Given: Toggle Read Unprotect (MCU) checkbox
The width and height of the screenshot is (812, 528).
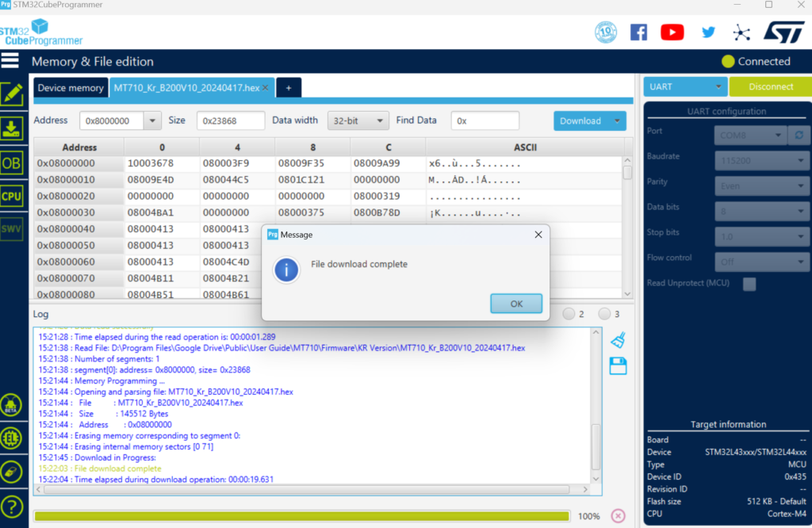Looking at the screenshot, I should click(x=749, y=284).
